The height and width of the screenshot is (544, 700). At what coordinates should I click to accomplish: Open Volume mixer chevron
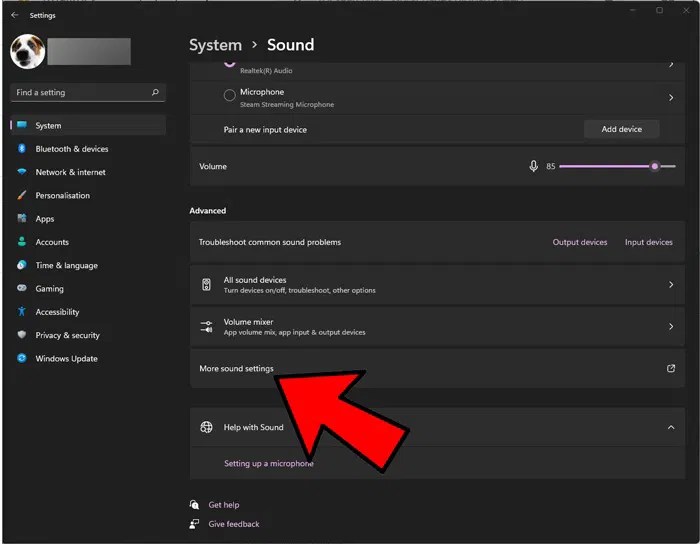(671, 326)
